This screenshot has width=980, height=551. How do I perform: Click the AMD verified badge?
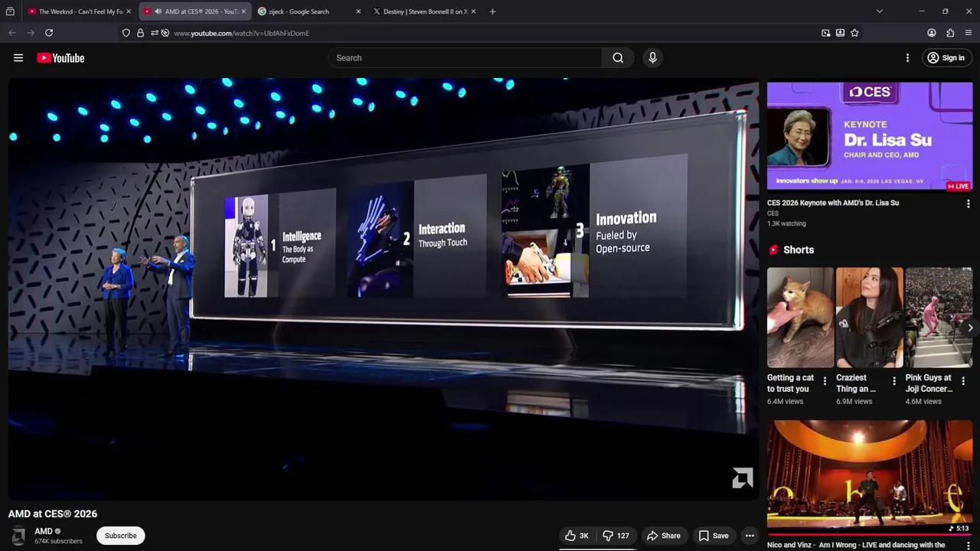click(57, 531)
